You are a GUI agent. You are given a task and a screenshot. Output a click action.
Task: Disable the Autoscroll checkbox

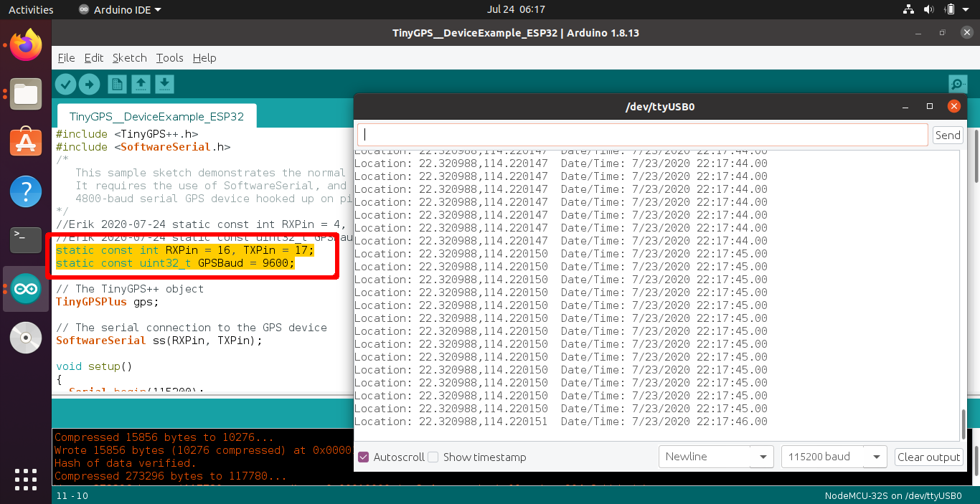(363, 457)
